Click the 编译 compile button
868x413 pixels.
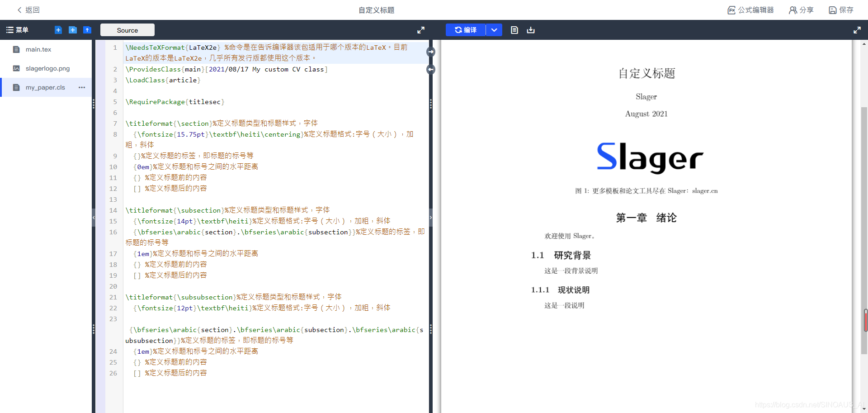[466, 30]
